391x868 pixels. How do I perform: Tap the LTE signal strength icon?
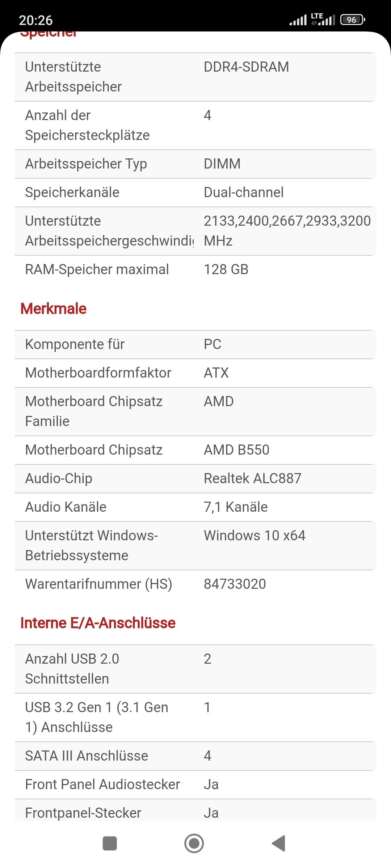click(x=323, y=20)
